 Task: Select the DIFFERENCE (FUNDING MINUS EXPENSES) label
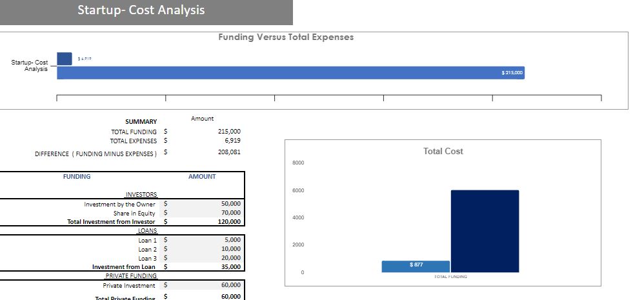pos(96,154)
